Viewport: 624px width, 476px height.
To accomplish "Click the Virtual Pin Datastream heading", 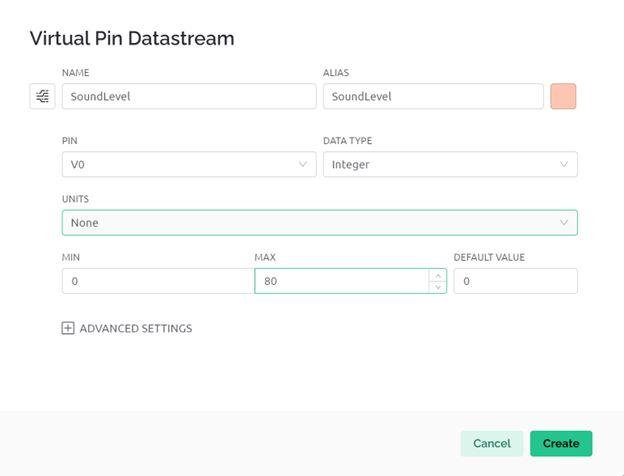I will coord(132,39).
